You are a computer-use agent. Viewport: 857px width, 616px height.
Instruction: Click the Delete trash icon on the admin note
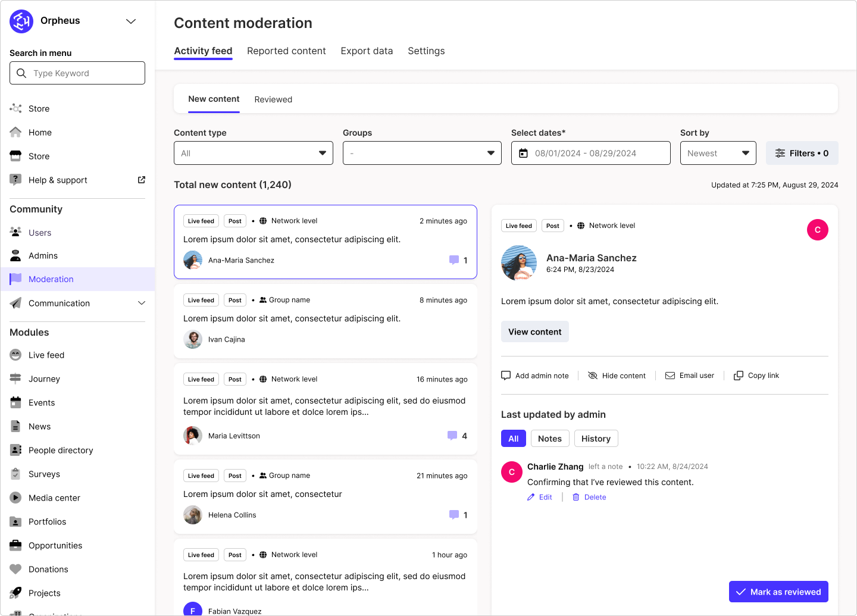(575, 496)
